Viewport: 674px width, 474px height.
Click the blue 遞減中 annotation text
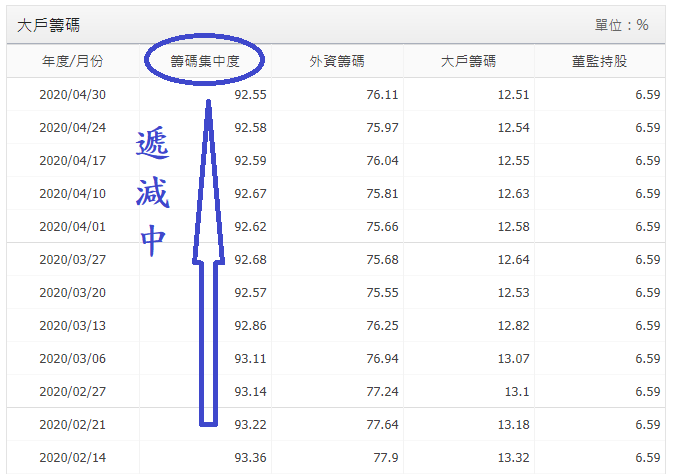(x=152, y=195)
